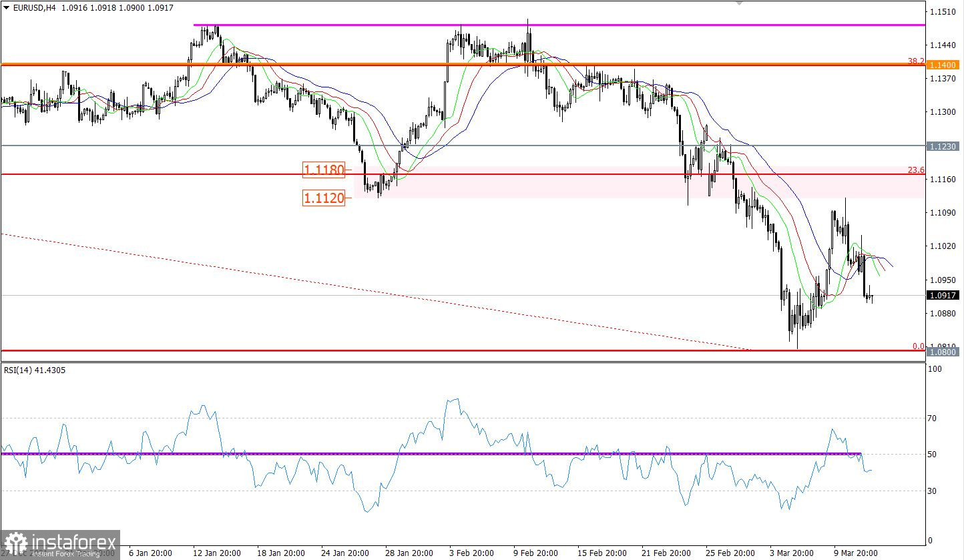The height and width of the screenshot is (560, 964).
Task: Click the RSI scale value 30
Action: point(933,491)
